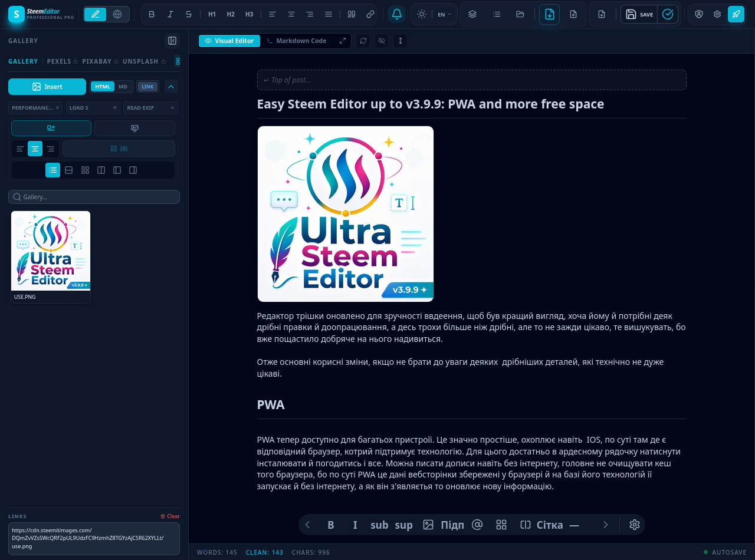The width and height of the screenshot is (755, 560).
Task: Collapse gallery options with chevron up
Action: point(171,87)
